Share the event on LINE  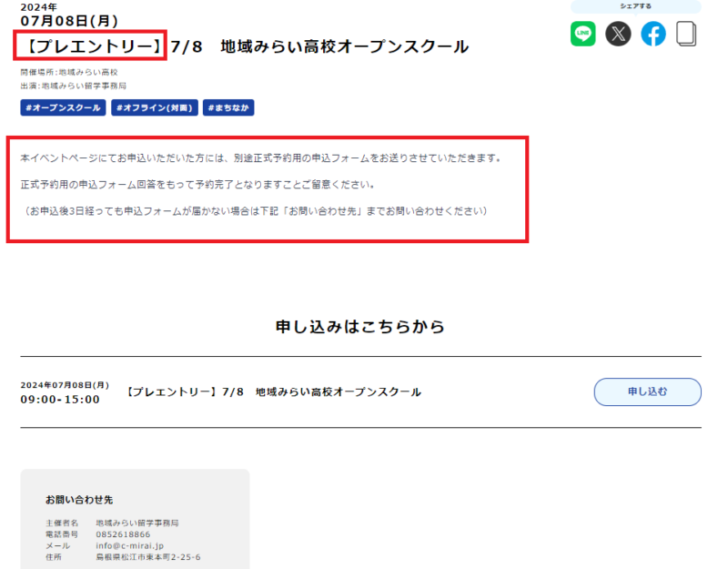pyautogui.click(x=583, y=35)
